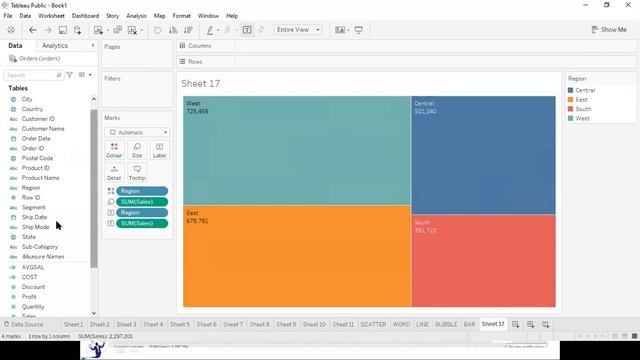
Task: Select the Data pane tab
Action: coord(15,46)
